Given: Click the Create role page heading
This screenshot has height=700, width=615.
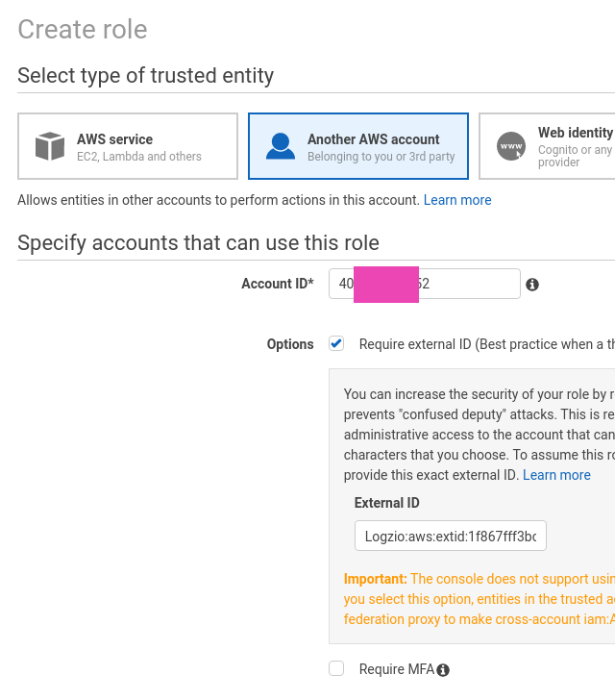Looking at the screenshot, I should [83, 30].
